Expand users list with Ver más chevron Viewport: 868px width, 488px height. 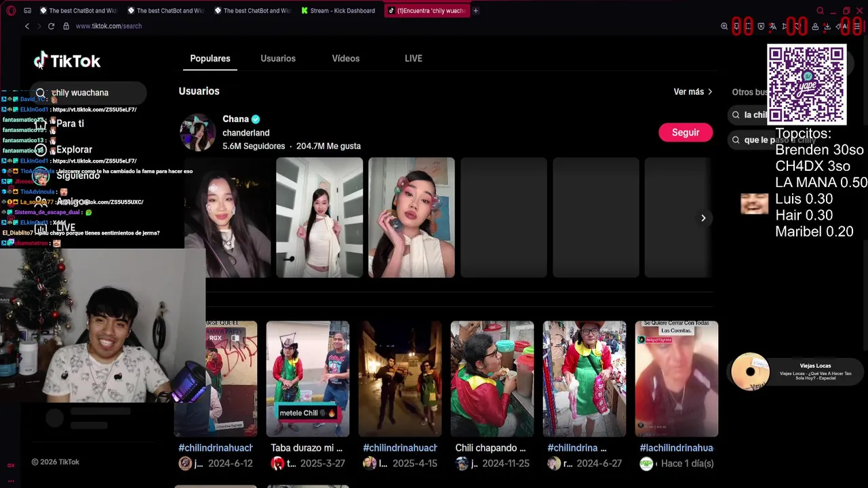point(710,92)
